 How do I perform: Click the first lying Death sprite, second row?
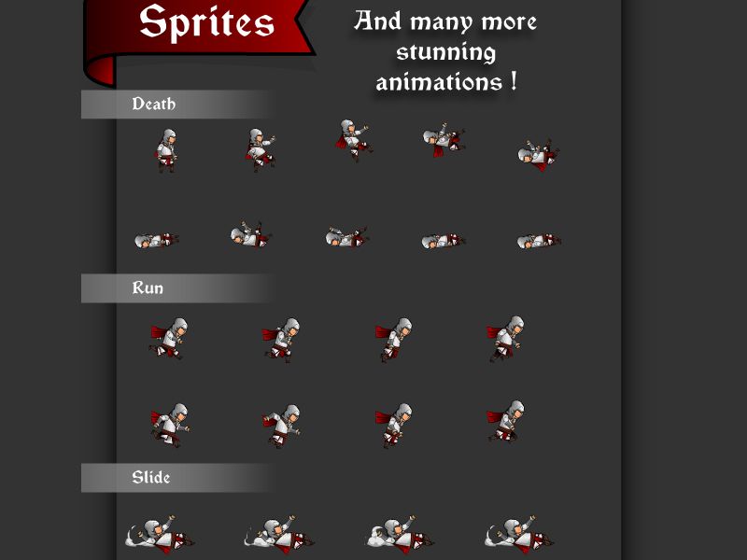point(157,241)
